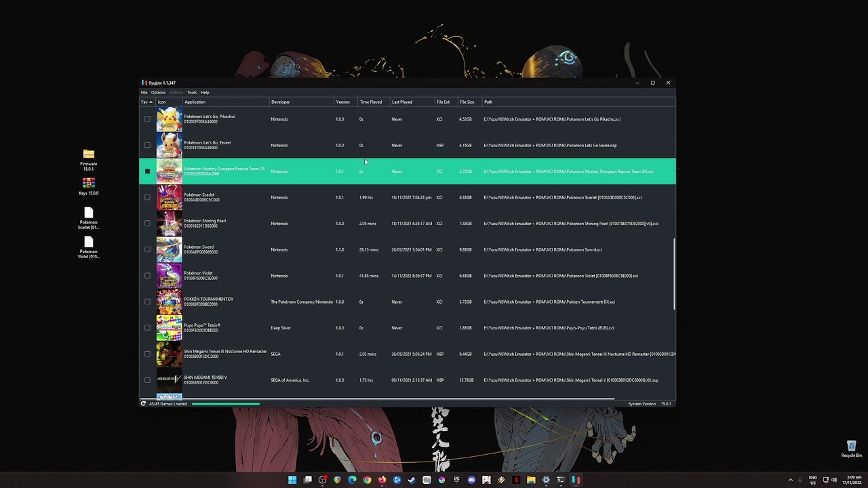Sort games by Application column
The width and height of the screenshot is (868, 488).
[226, 102]
